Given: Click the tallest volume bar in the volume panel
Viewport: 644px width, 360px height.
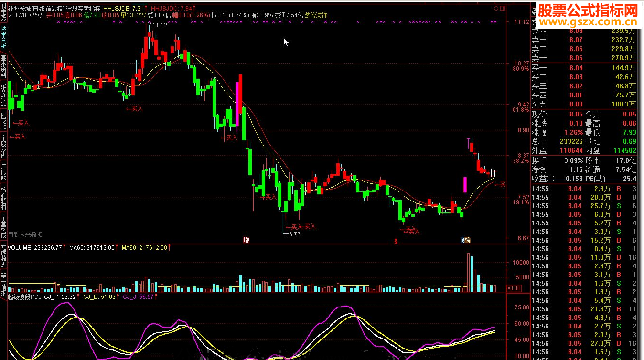Looking at the screenshot, I should [468, 273].
